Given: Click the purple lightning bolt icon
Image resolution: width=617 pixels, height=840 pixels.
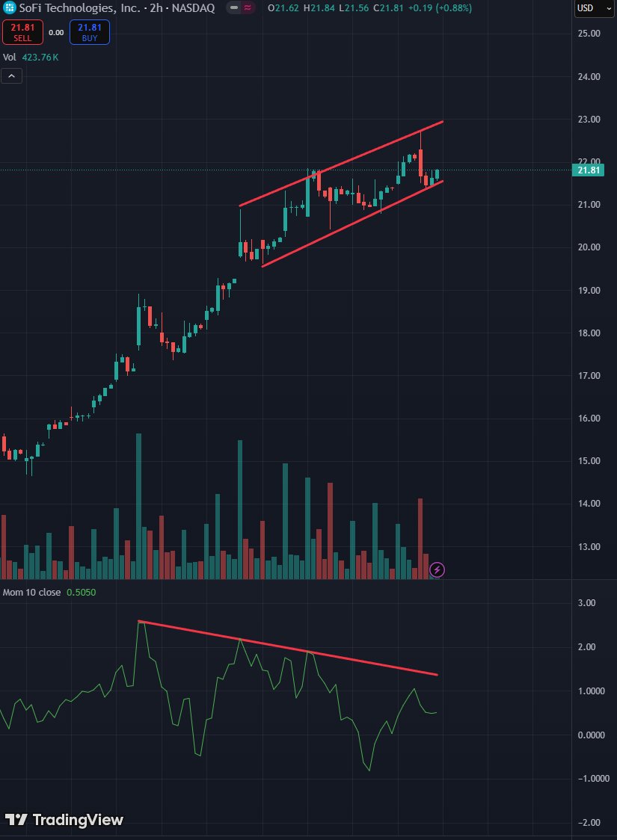Looking at the screenshot, I should coord(437,569).
